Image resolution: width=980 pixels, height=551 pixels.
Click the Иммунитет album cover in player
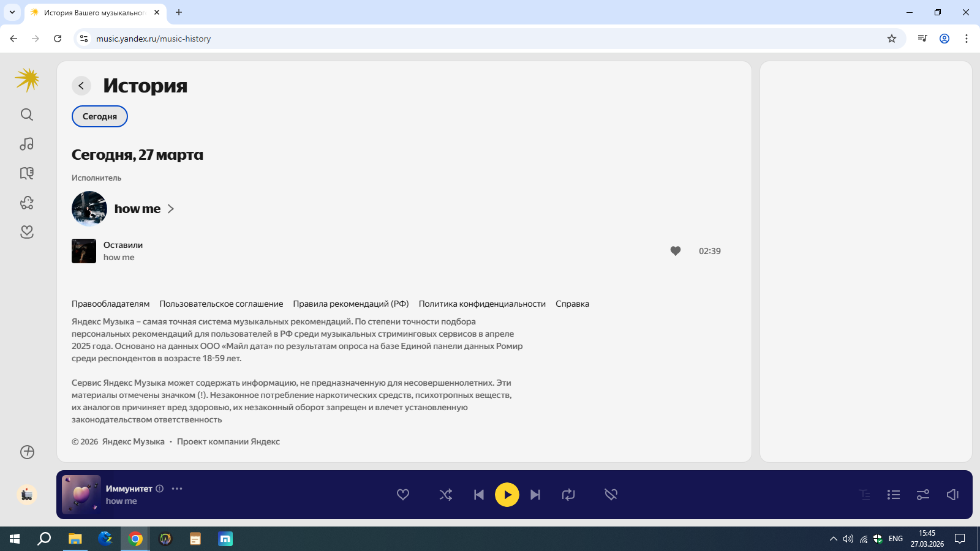81,495
